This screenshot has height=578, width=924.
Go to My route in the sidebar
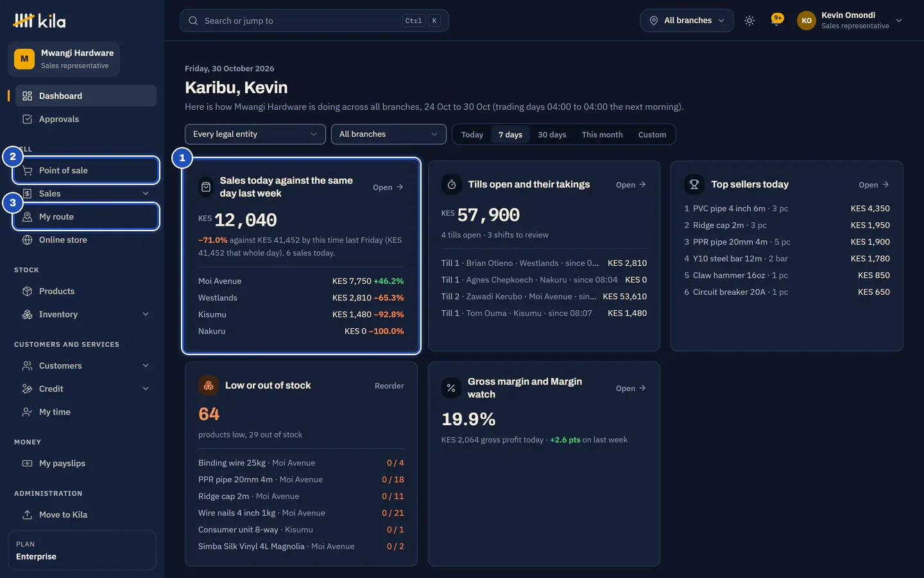[x=86, y=216]
